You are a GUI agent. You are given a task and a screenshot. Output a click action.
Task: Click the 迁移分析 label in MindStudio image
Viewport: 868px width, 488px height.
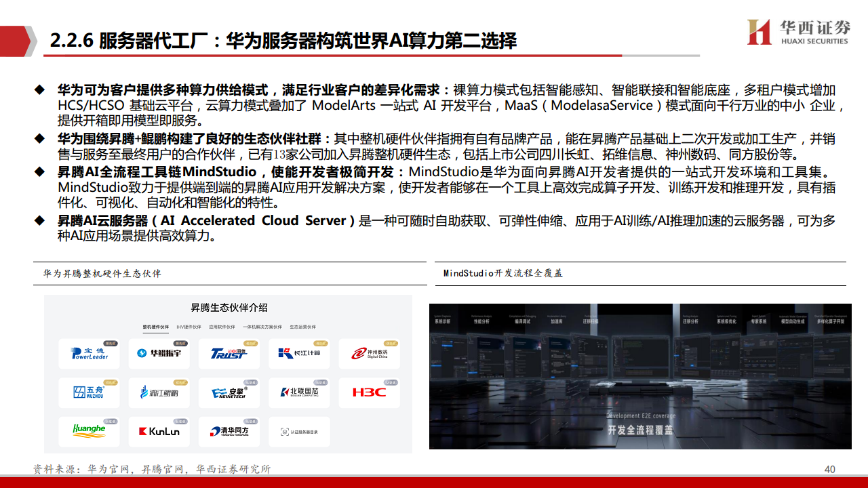(691, 321)
